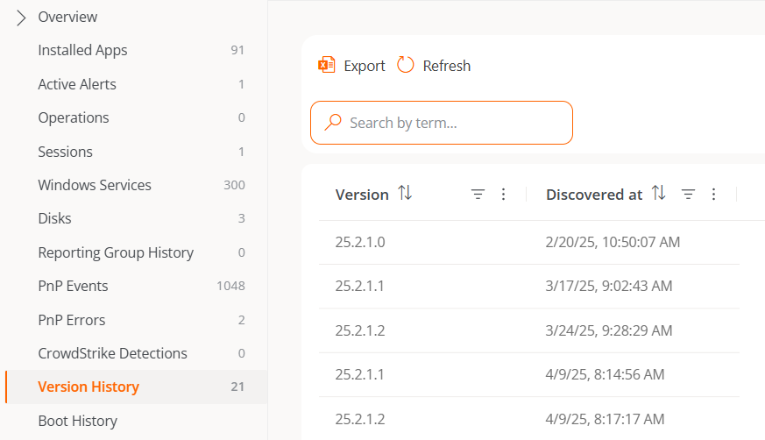The image size is (765, 440).
Task: Select Active Alerts sidebar item
Action: click(77, 84)
